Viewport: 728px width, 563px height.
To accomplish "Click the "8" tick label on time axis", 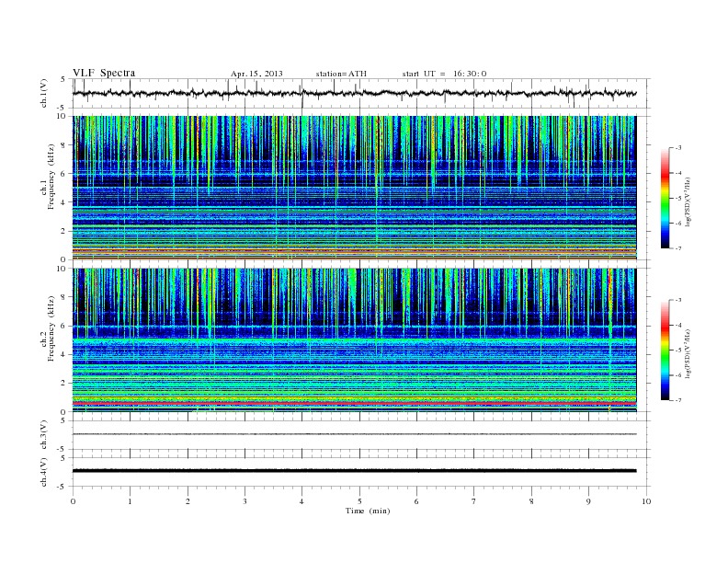I will click(531, 501).
